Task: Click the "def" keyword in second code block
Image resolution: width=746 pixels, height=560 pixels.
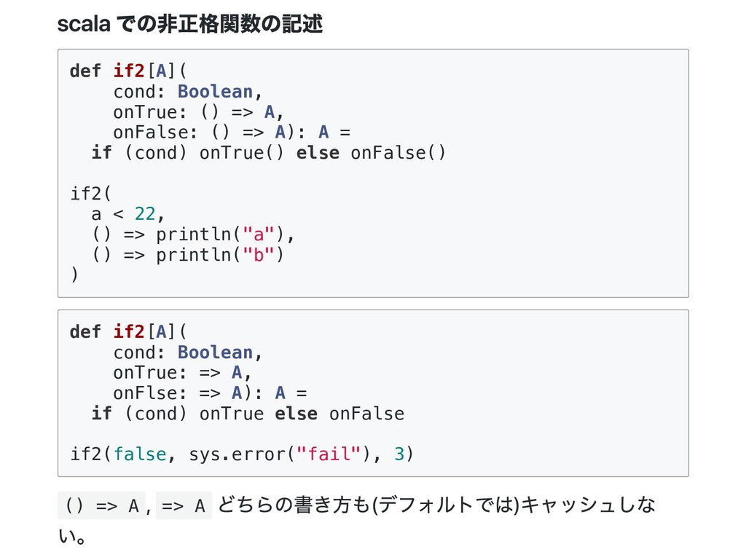Action: (85, 332)
